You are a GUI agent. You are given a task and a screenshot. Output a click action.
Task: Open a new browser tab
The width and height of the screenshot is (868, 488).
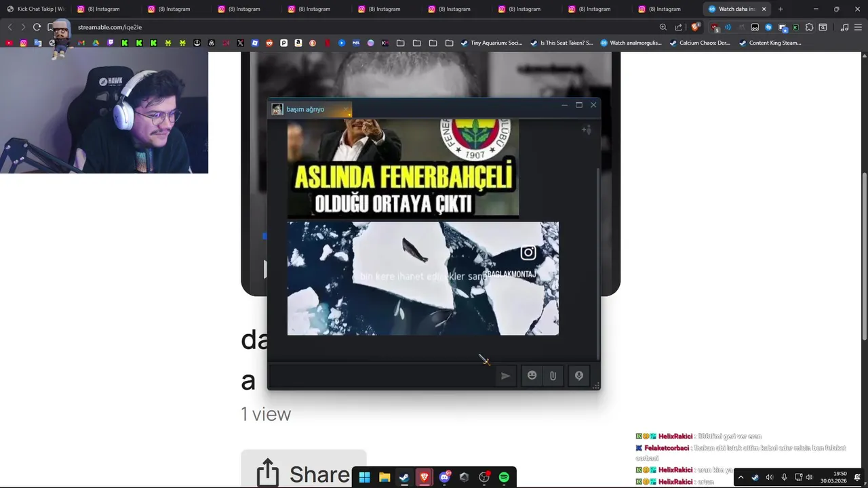[x=781, y=9]
